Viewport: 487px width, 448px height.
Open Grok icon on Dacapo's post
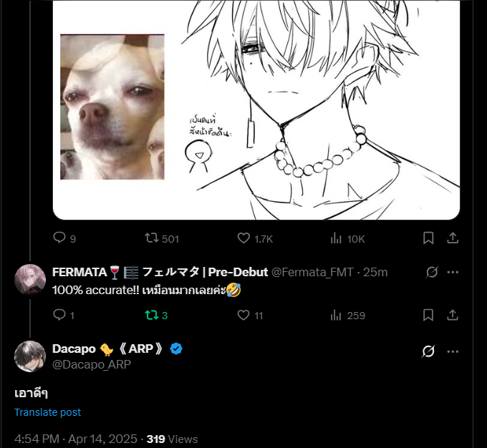(428, 351)
